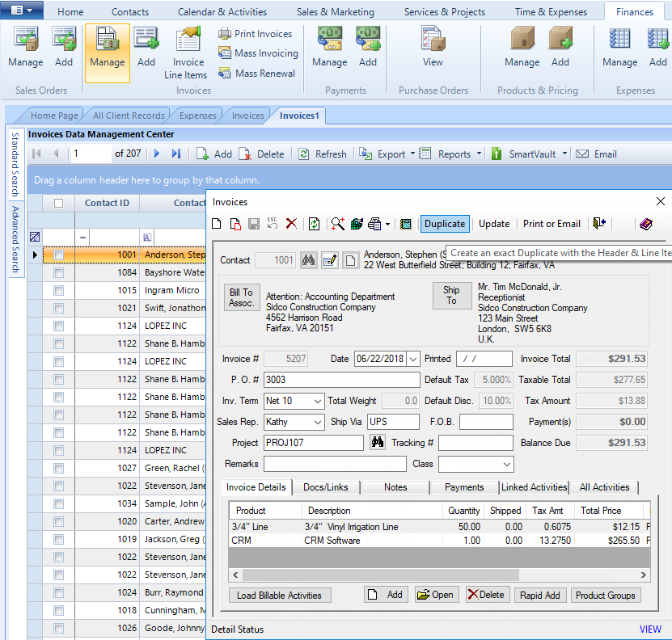The image size is (672, 640).
Task: Expand the Inv. Term dropdown
Action: [x=318, y=401]
